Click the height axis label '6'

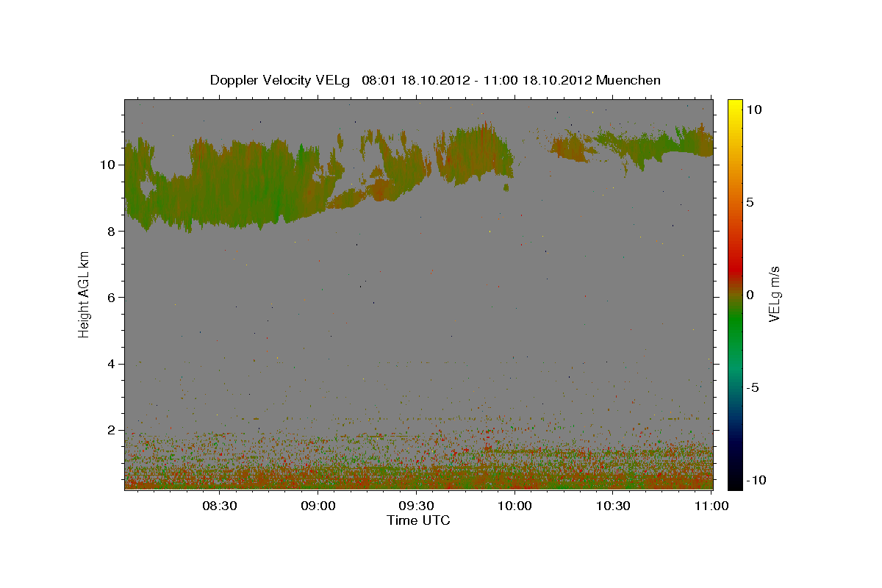click(x=110, y=298)
